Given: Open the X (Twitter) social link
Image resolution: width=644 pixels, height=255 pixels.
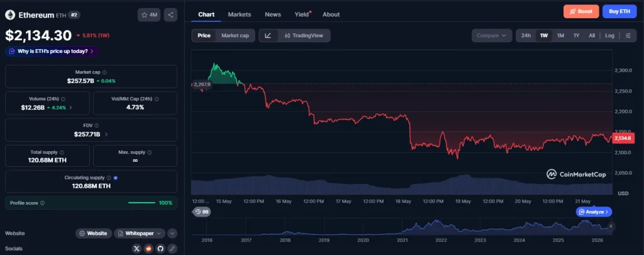Looking at the screenshot, I should coord(136,249).
